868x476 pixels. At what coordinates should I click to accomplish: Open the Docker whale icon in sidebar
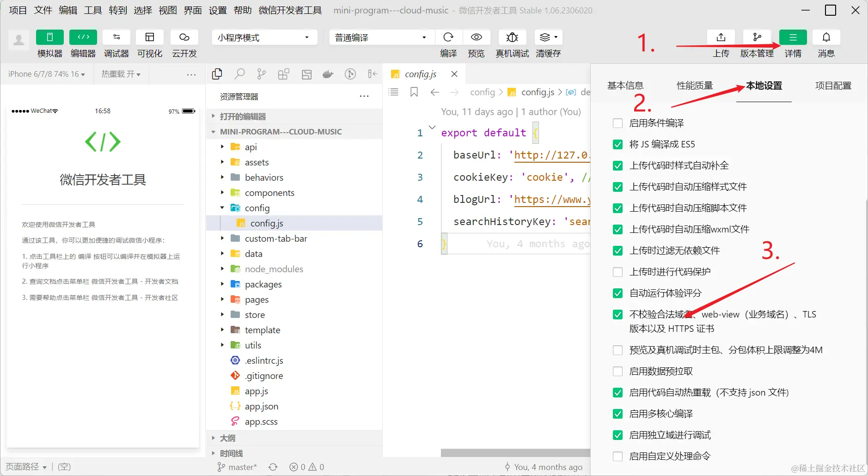[328, 74]
